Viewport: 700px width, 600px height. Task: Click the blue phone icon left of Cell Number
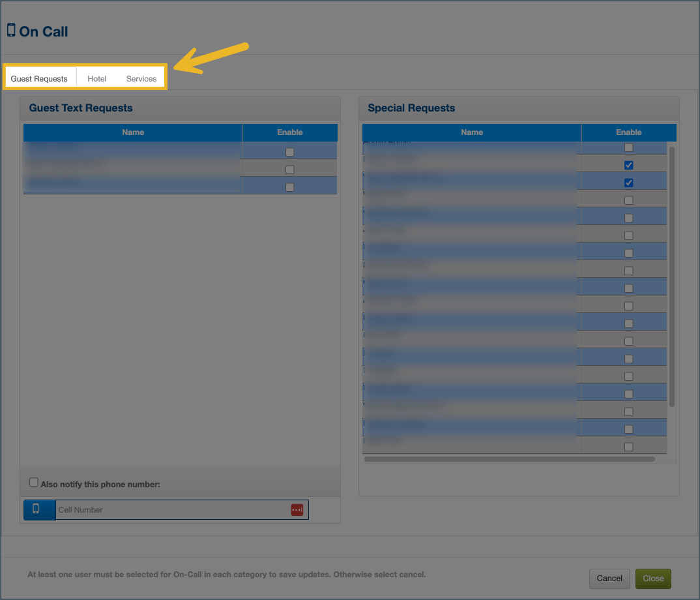36,509
